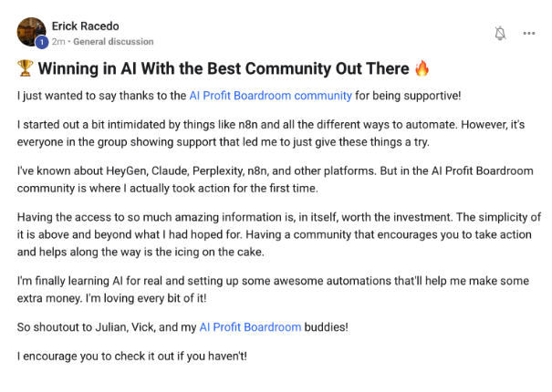Click Erick Racedo's profile avatar
This screenshot has width=552, height=392.
(x=31, y=31)
